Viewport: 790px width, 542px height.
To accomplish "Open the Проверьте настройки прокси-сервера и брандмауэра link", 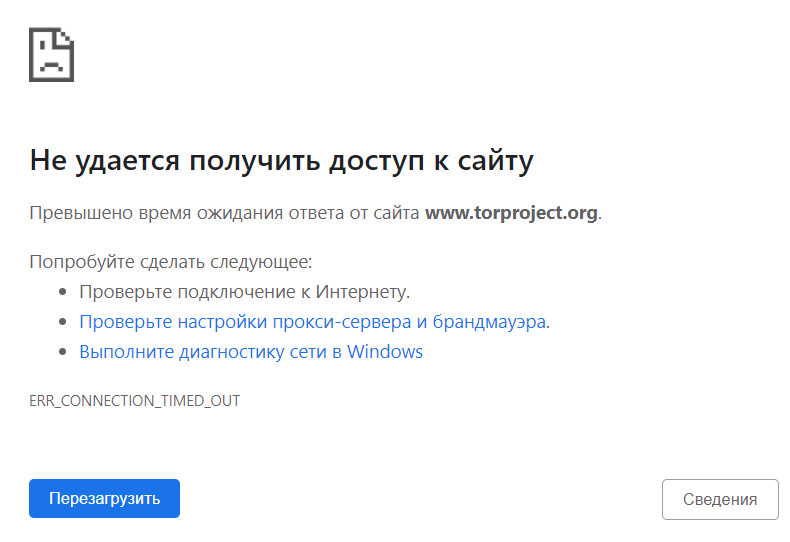I will coord(313,322).
